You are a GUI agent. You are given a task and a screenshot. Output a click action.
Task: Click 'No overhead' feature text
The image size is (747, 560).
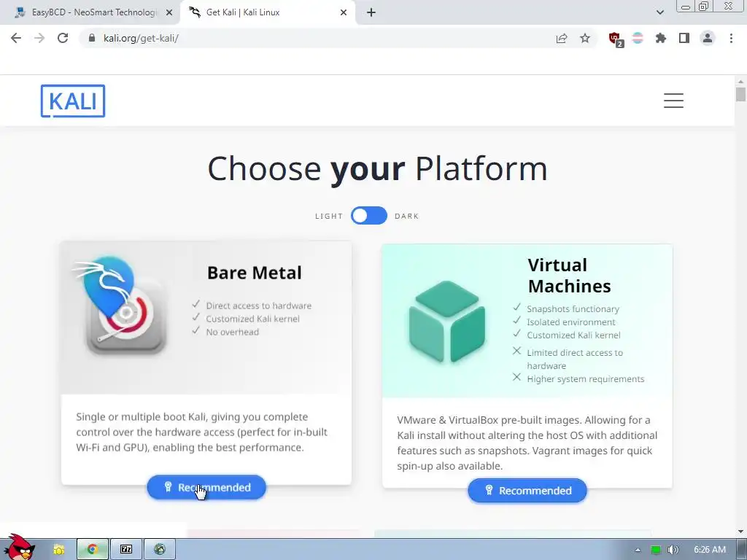click(x=232, y=332)
